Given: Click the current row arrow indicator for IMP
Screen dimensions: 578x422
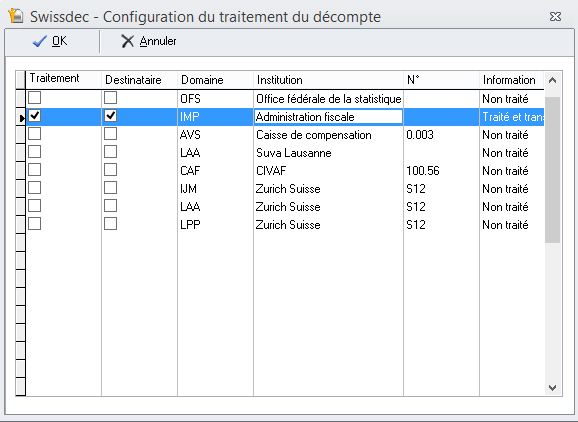Looking at the screenshot, I should 21,118.
